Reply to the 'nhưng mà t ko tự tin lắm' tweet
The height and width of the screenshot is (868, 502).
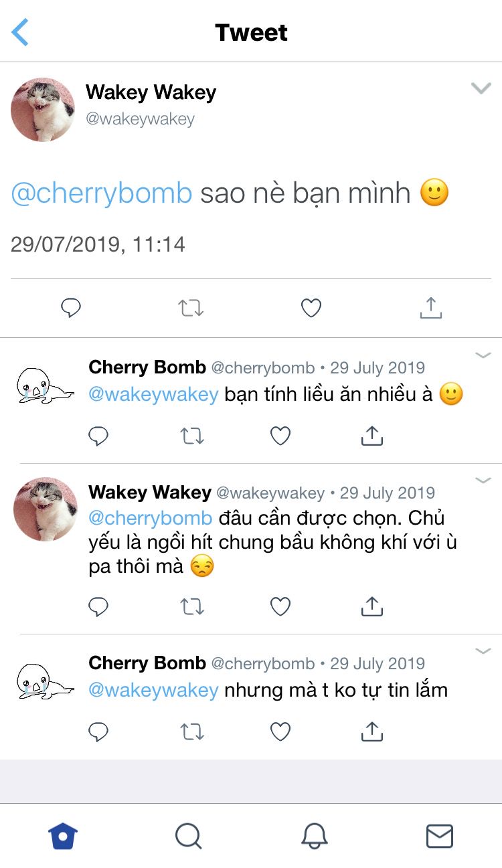pos(98,732)
